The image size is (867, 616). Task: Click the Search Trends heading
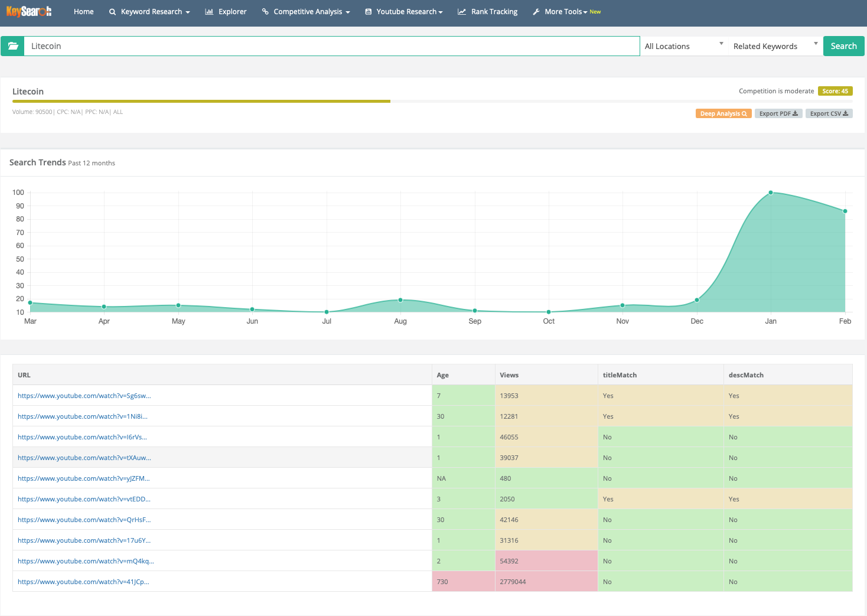pyautogui.click(x=37, y=162)
